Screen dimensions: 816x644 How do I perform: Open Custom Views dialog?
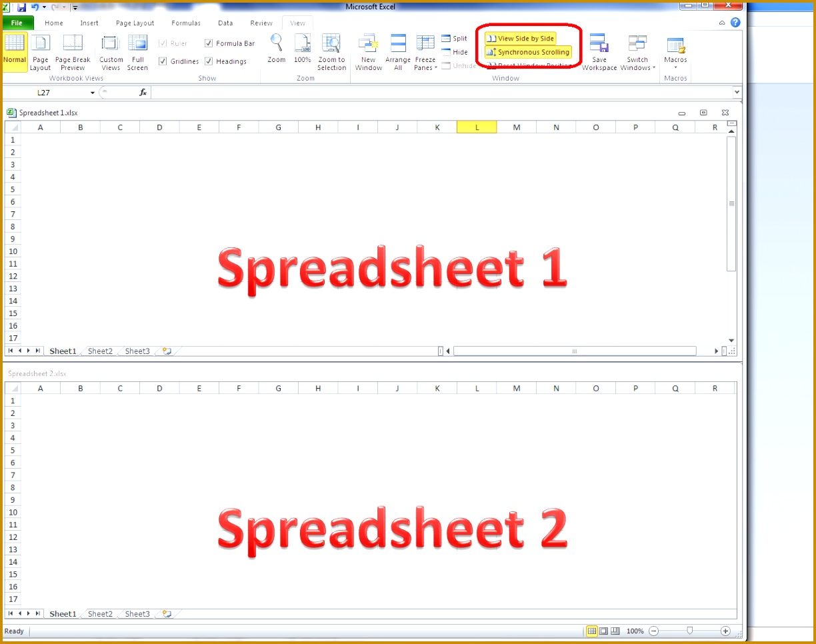point(111,53)
